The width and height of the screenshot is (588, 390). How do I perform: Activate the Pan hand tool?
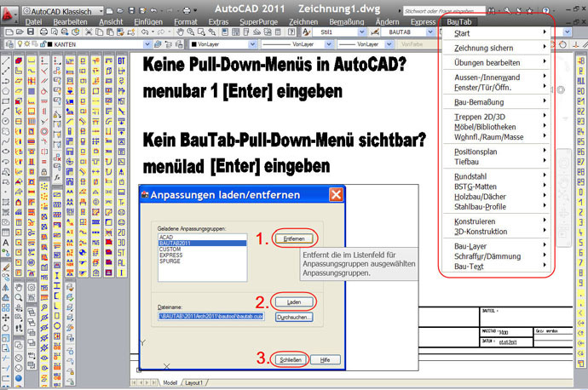181,32
